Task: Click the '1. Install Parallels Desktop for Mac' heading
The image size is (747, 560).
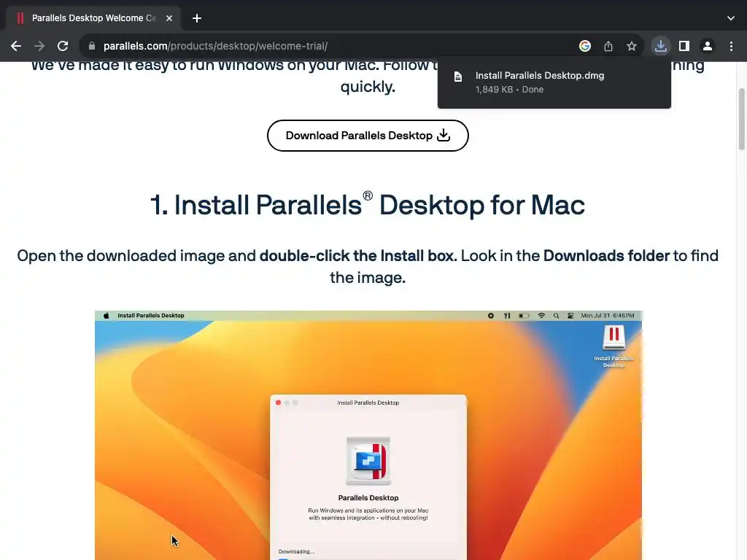Action: 368,205
